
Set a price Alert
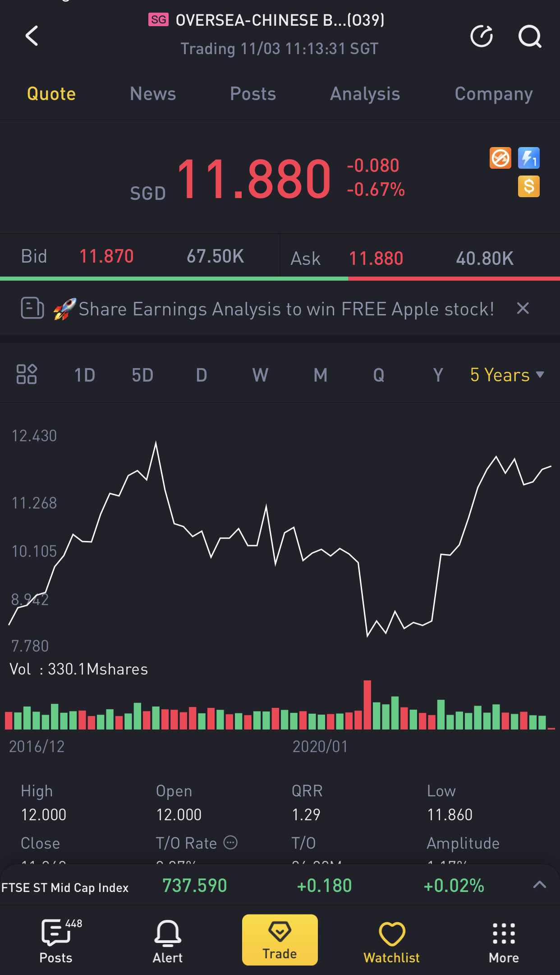tap(168, 941)
